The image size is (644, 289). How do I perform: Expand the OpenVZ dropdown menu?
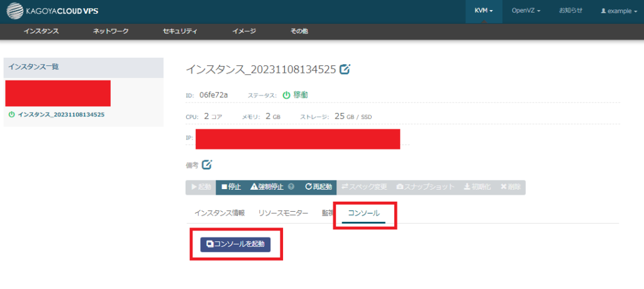[526, 11]
